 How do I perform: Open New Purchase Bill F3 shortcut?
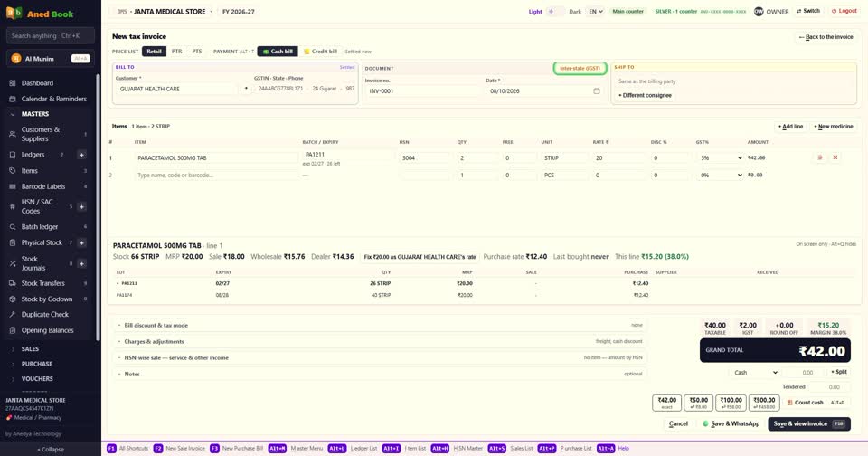236,448
